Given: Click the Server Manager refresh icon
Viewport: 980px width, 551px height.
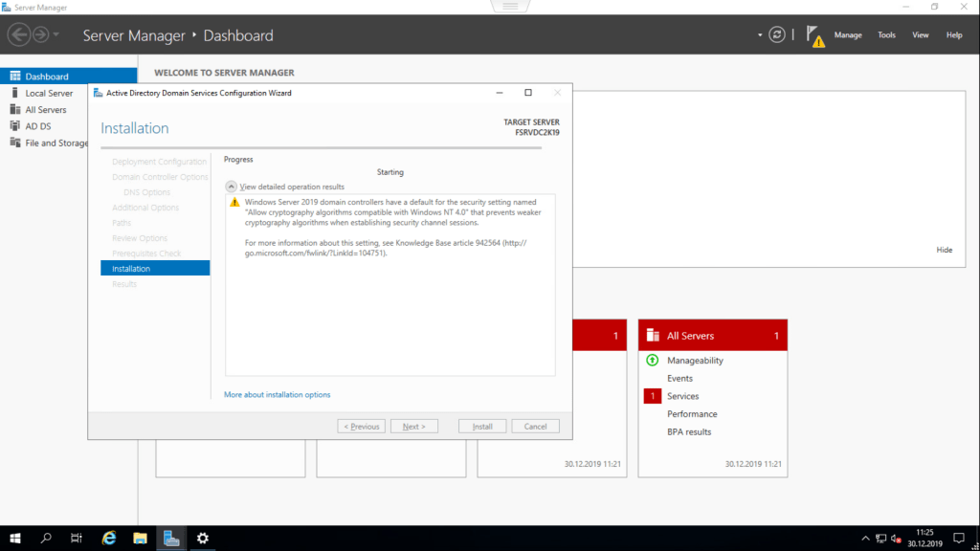Looking at the screenshot, I should (x=777, y=34).
